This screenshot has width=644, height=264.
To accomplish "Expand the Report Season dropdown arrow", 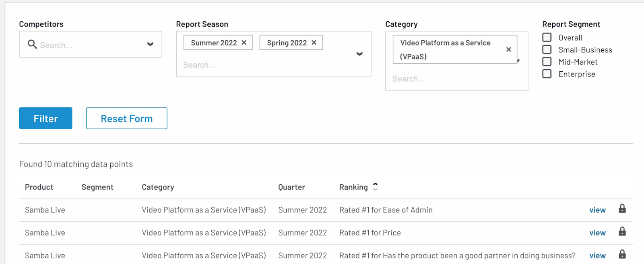I will [359, 54].
